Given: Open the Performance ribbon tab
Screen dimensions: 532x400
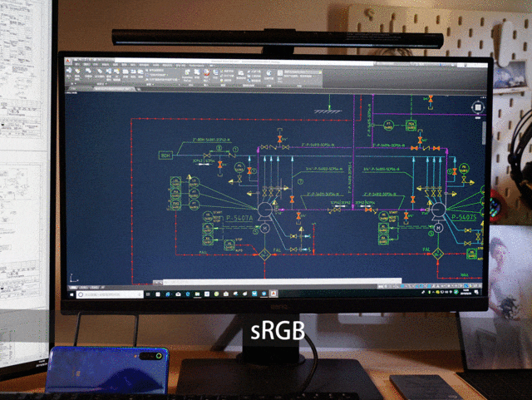Looking at the screenshot, I should coord(196,66).
